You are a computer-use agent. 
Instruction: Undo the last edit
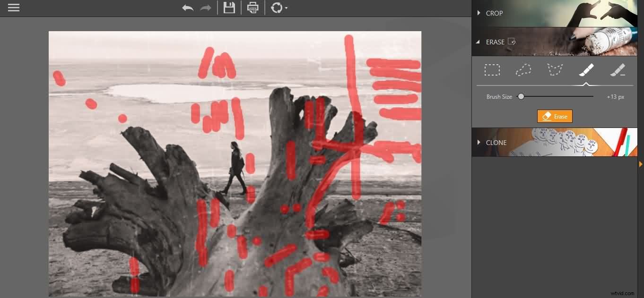point(188,8)
